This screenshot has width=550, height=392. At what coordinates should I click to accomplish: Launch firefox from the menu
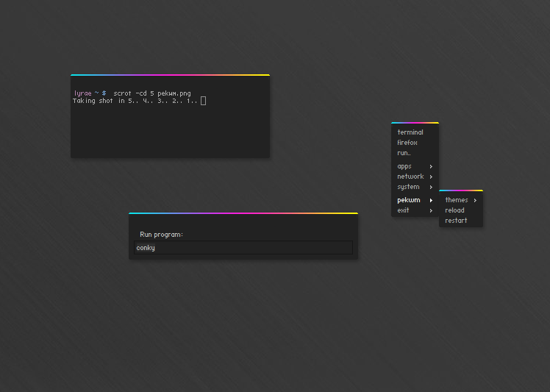pos(415,143)
